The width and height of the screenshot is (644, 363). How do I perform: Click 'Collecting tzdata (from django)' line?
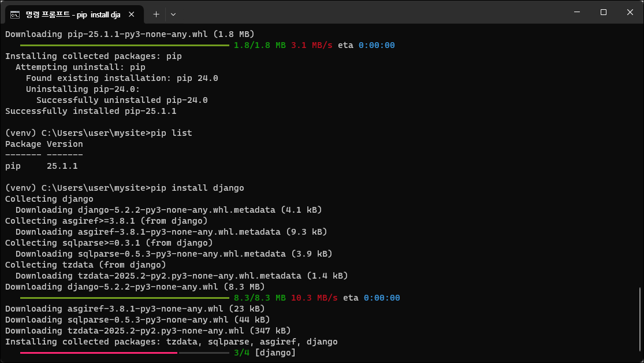point(85,265)
